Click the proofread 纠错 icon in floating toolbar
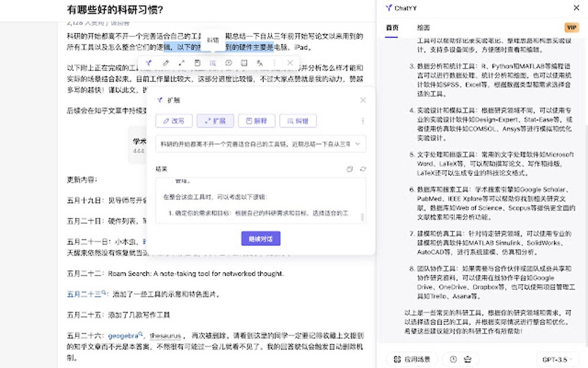The width and height of the screenshot is (588, 368). coord(213,63)
